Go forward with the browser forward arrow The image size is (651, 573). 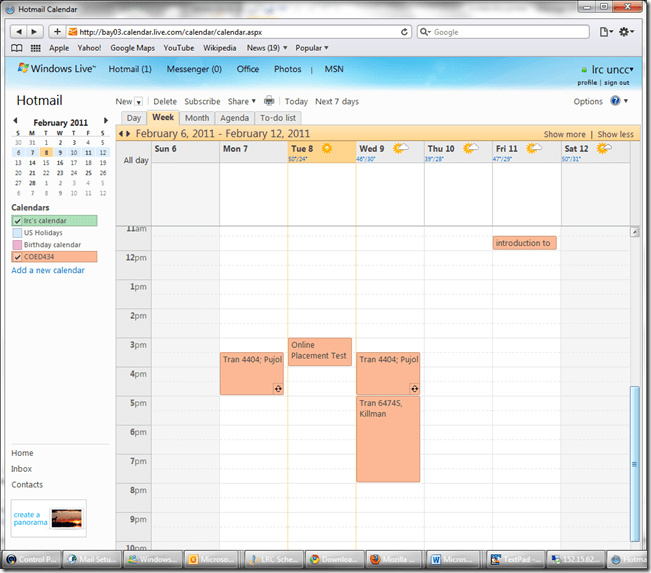coord(34,32)
